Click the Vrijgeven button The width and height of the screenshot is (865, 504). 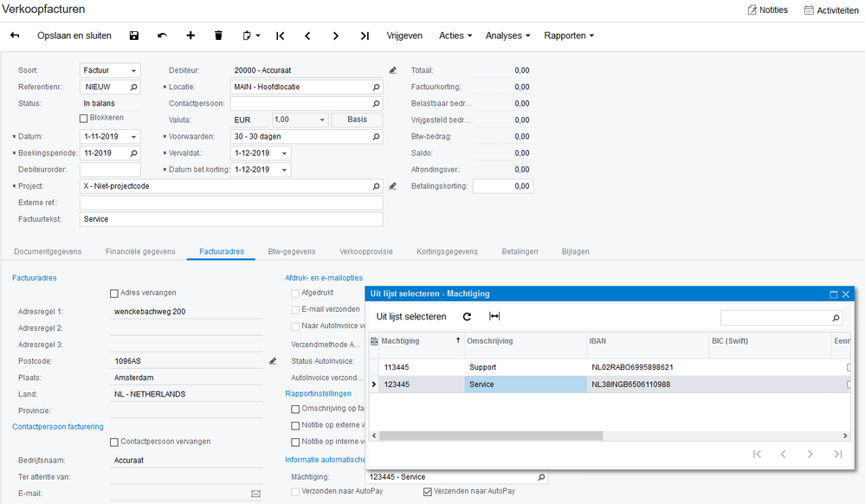pos(404,36)
